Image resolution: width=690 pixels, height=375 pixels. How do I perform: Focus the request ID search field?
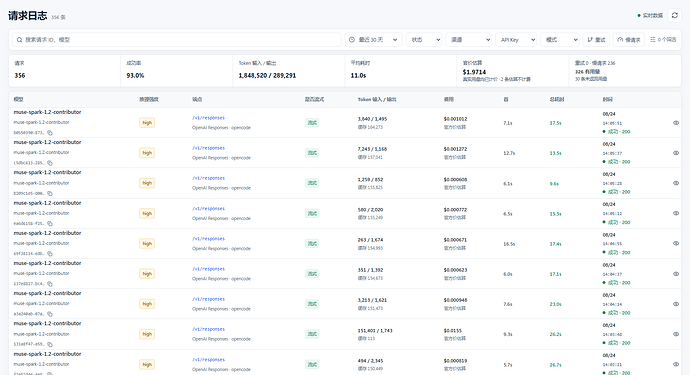[177, 40]
